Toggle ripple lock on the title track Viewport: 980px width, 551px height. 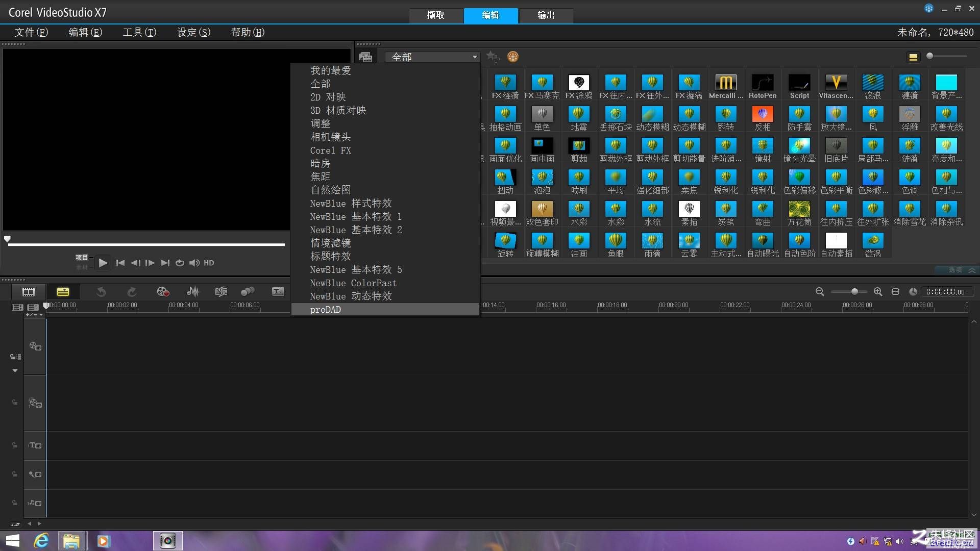click(x=15, y=445)
